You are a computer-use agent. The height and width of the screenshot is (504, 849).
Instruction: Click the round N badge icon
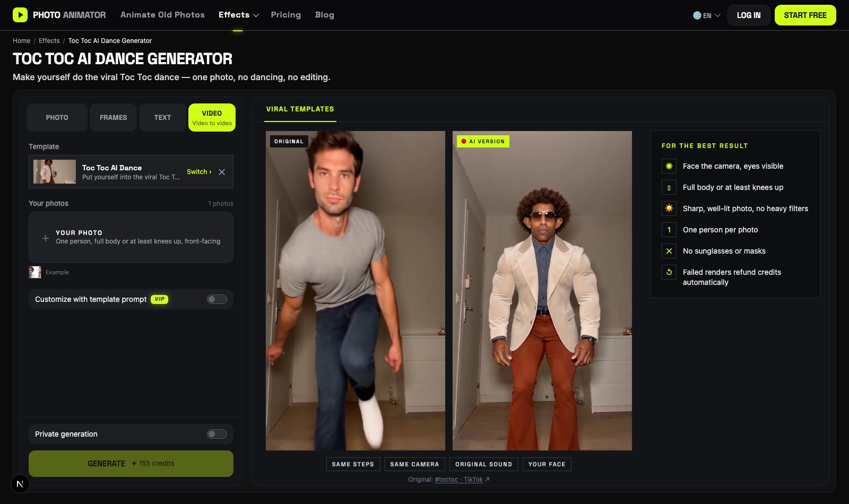click(x=20, y=484)
